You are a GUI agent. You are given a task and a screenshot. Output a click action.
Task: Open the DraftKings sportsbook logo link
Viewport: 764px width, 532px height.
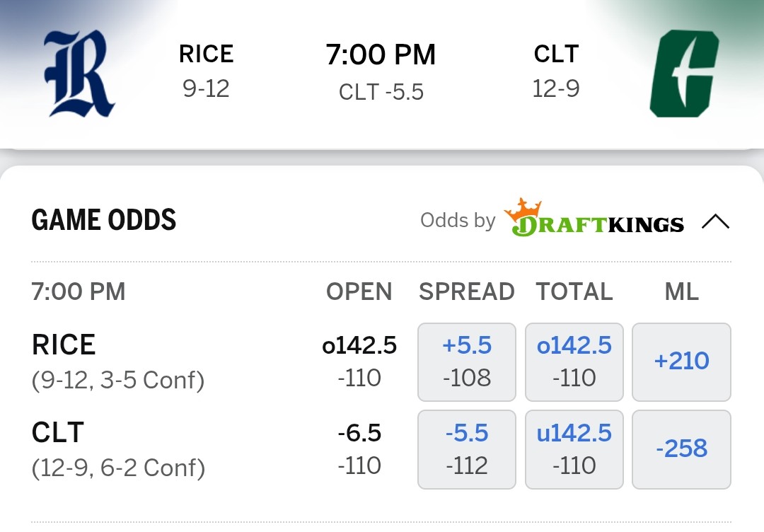594,219
